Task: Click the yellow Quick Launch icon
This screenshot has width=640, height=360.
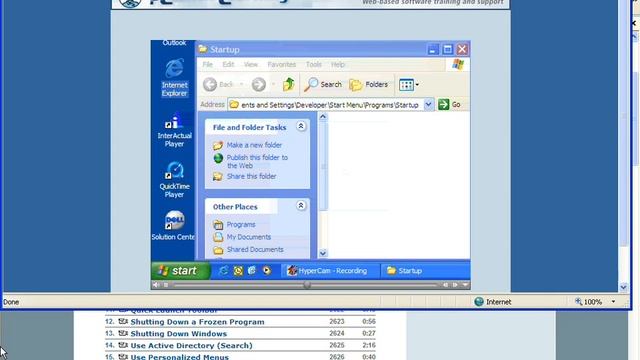Action: pos(238,271)
